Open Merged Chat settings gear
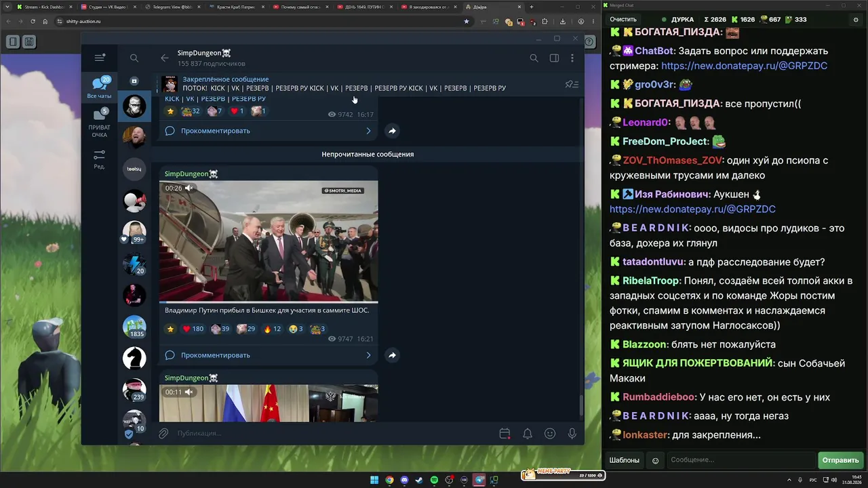Image resolution: width=868 pixels, height=488 pixels. click(856, 20)
